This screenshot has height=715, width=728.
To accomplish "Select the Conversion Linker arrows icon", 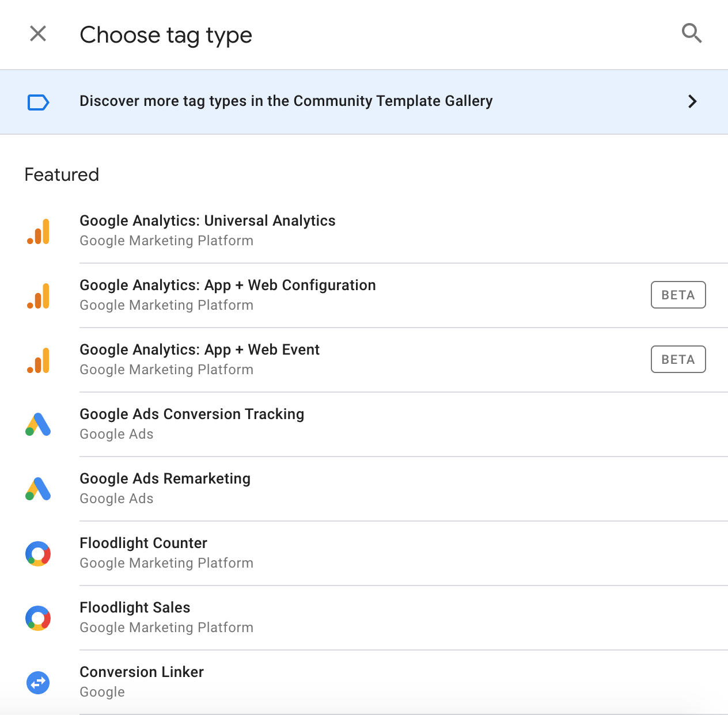I will click(x=38, y=683).
